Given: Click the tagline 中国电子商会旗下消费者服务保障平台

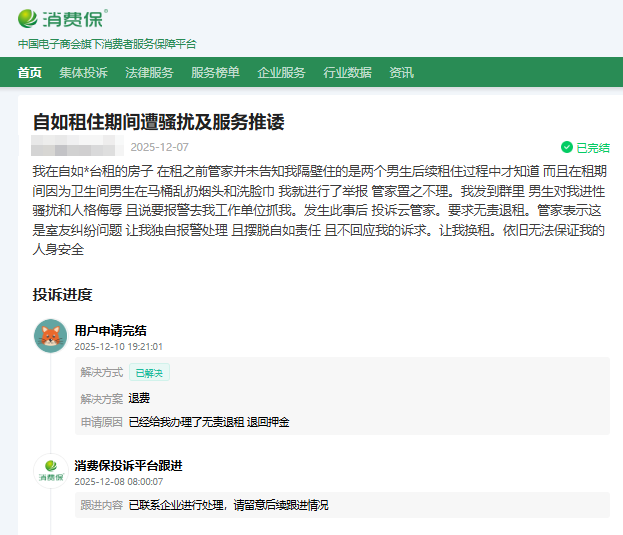Looking at the screenshot, I should click(107, 44).
